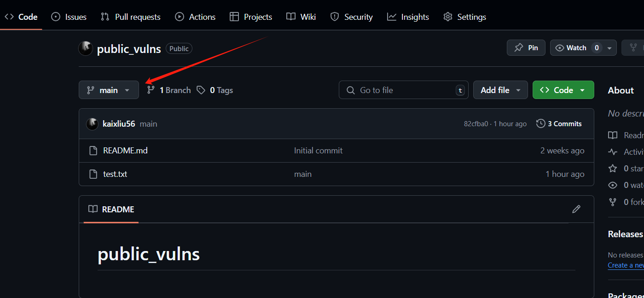Click the commit history clock icon
Viewport: 644px width, 298px height.
(541, 124)
